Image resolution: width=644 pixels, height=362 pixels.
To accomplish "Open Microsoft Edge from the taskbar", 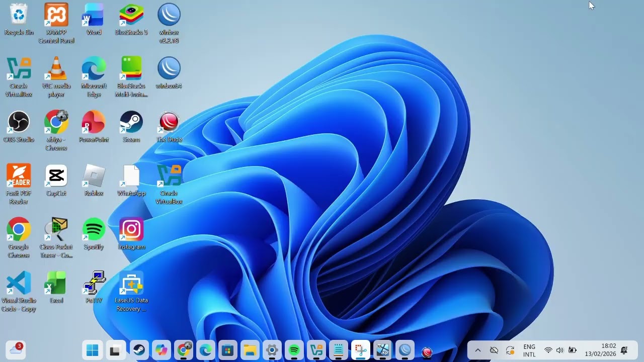I will [x=206, y=350].
